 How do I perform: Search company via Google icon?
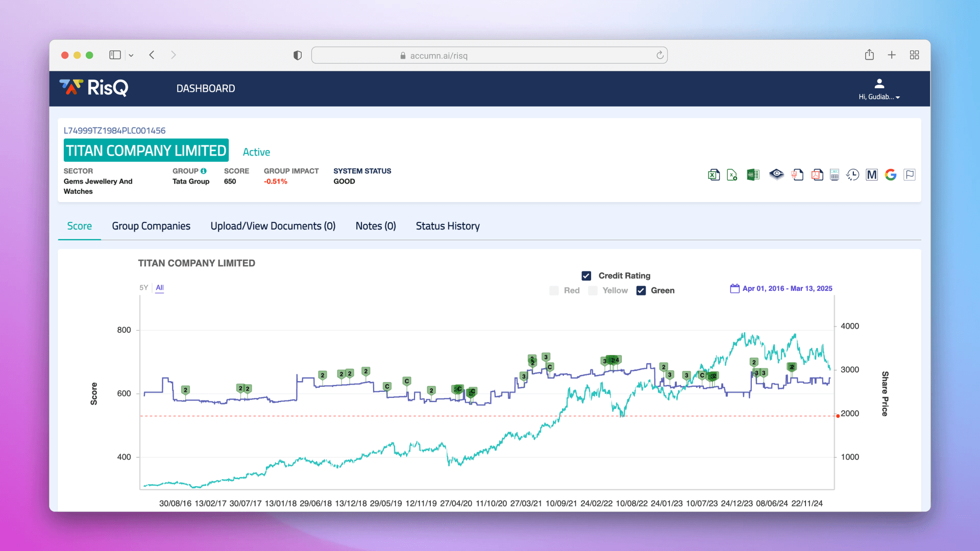(x=891, y=175)
